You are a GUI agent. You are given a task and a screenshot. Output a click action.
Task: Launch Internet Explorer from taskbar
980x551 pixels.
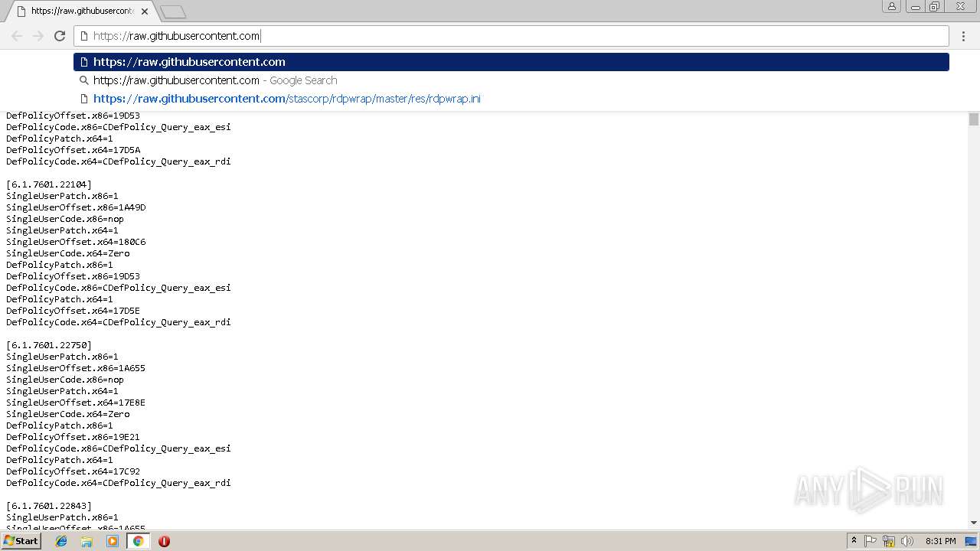(61, 541)
